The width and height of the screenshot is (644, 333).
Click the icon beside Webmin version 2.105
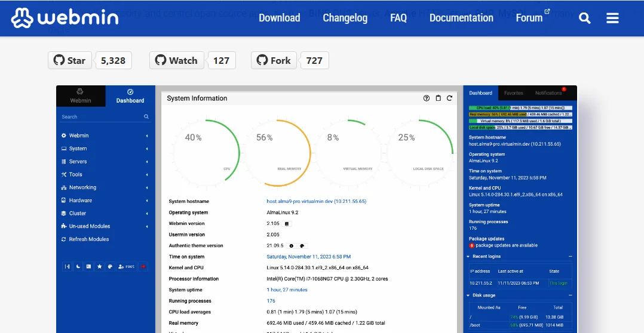point(287,224)
